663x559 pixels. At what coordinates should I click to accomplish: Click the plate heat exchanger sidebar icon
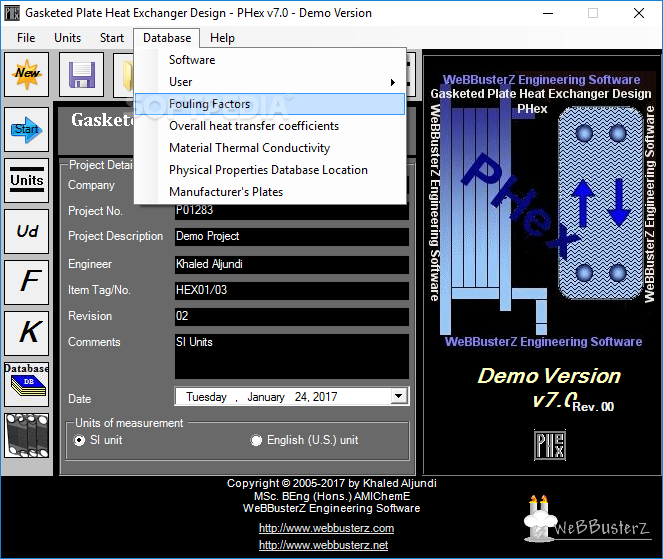(27, 436)
